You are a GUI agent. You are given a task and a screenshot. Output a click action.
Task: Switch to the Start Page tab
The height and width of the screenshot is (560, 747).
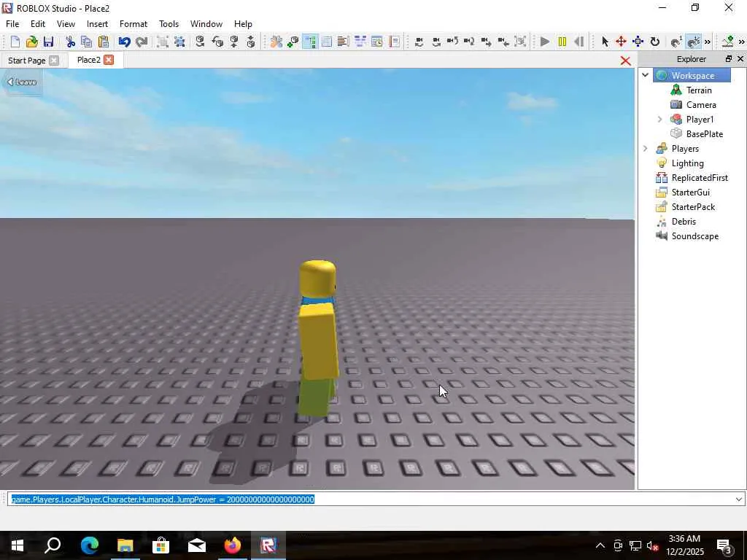point(27,61)
